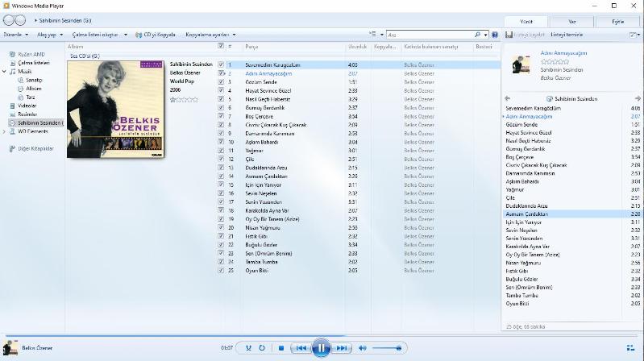Click the save list disk icon

509,35
